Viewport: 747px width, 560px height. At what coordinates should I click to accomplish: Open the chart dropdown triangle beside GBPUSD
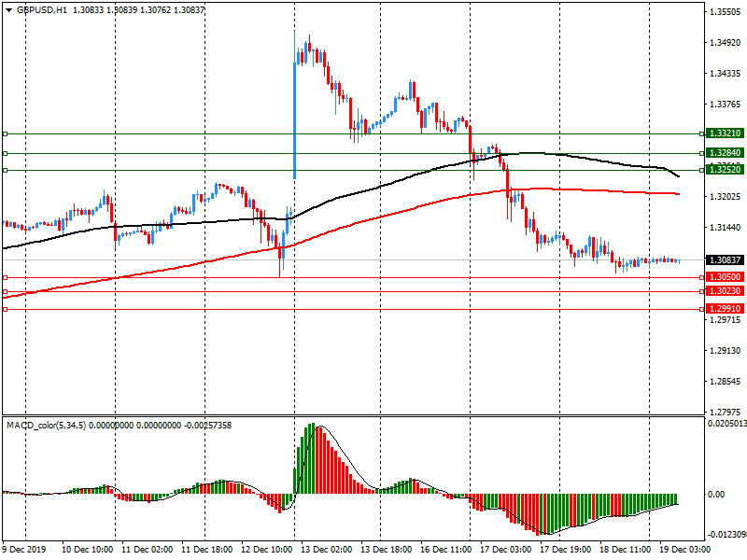pyautogui.click(x=7, y=9)
